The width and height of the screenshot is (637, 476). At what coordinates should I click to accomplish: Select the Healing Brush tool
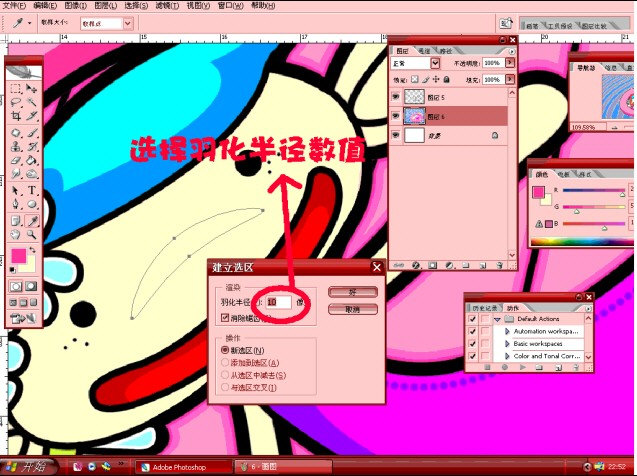(x=16, y=133)
